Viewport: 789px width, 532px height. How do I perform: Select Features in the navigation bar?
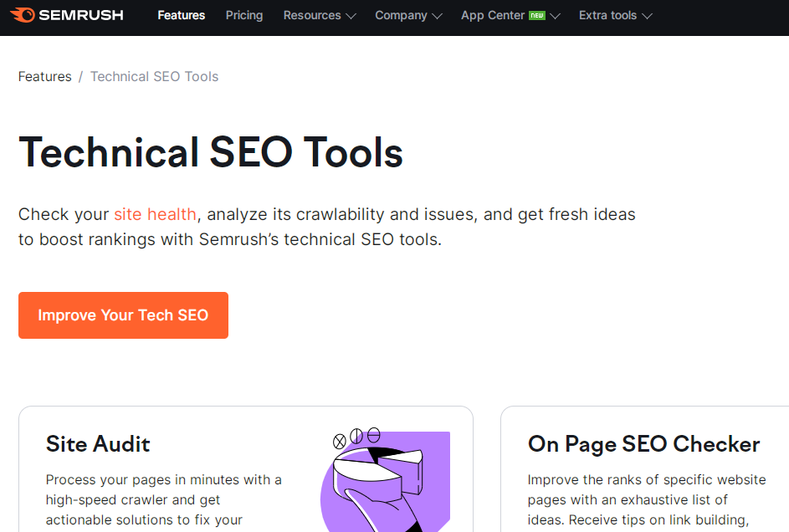pos(181,15)
